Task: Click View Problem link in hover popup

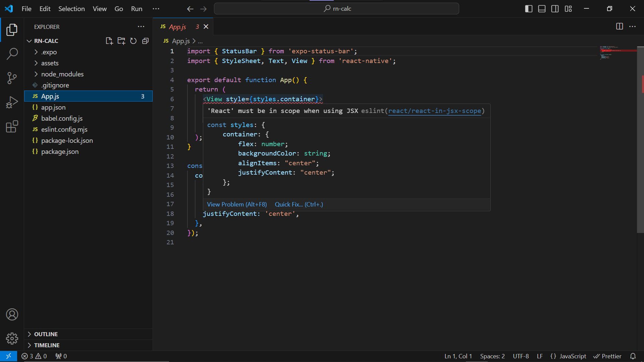Action: coord(237,204)
